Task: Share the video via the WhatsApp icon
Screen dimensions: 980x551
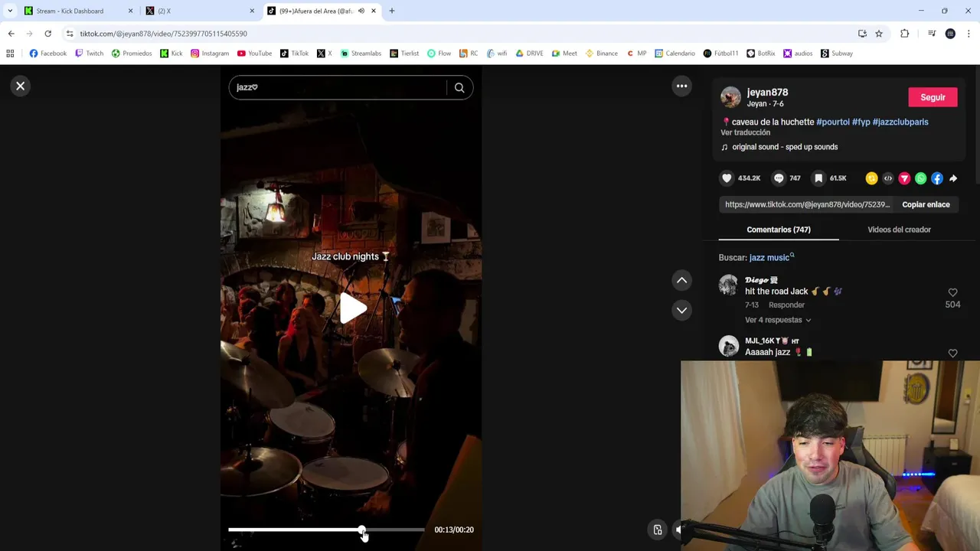Action: [920, 178]
